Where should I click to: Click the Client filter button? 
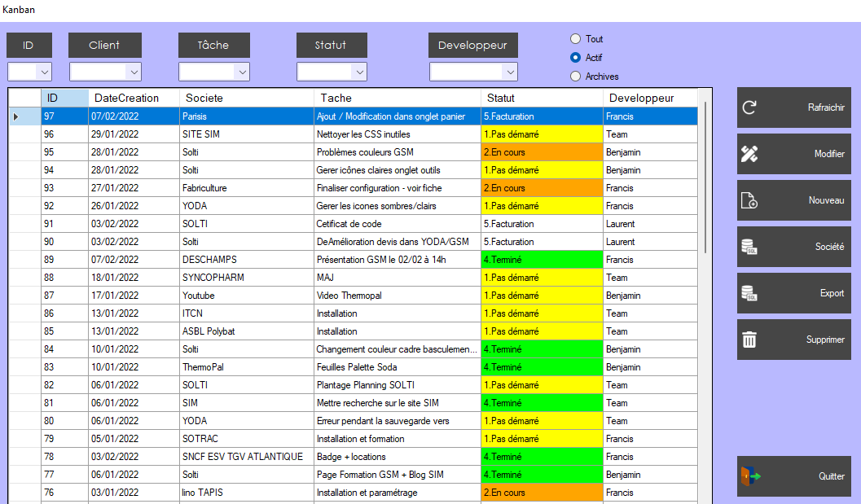[105, 45]
